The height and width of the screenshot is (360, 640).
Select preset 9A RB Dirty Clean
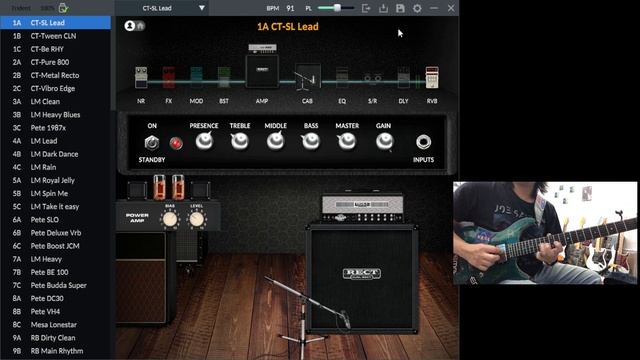56,338
